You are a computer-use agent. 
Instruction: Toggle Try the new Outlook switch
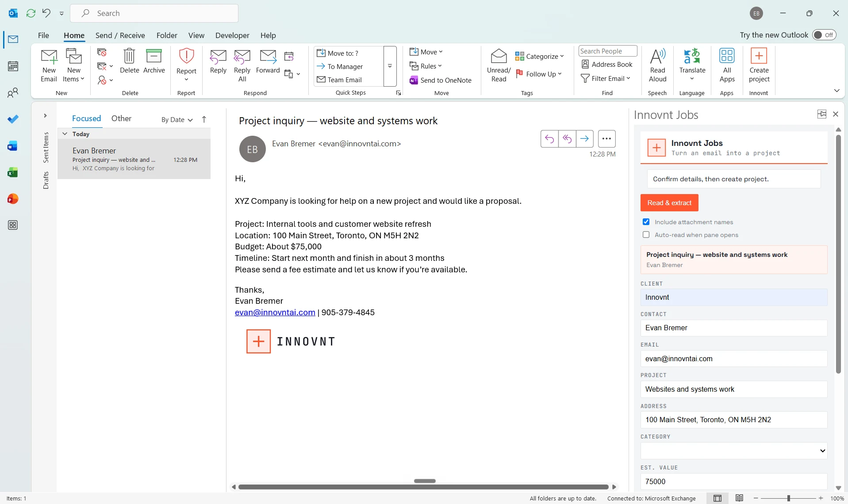pos(824,35)
